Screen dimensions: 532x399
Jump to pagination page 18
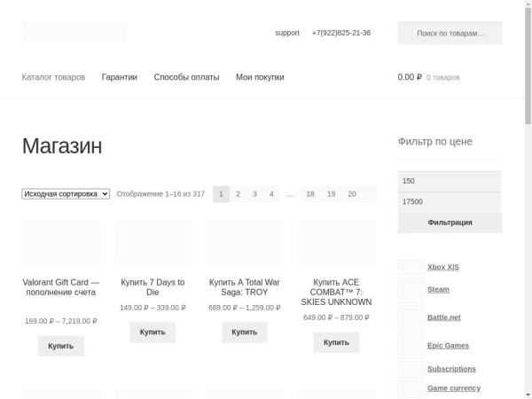[x=310, y=194]
